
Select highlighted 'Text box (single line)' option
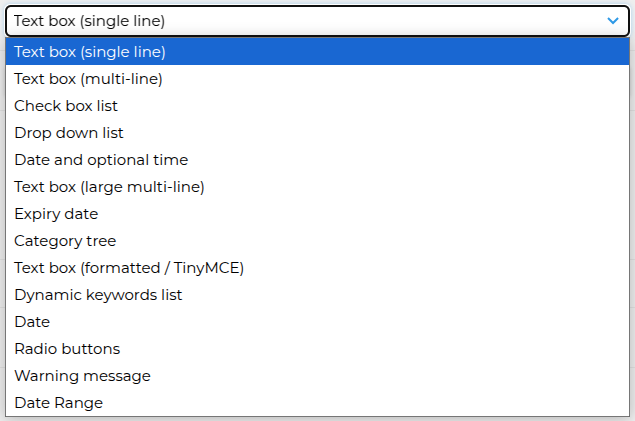point(90,52)
